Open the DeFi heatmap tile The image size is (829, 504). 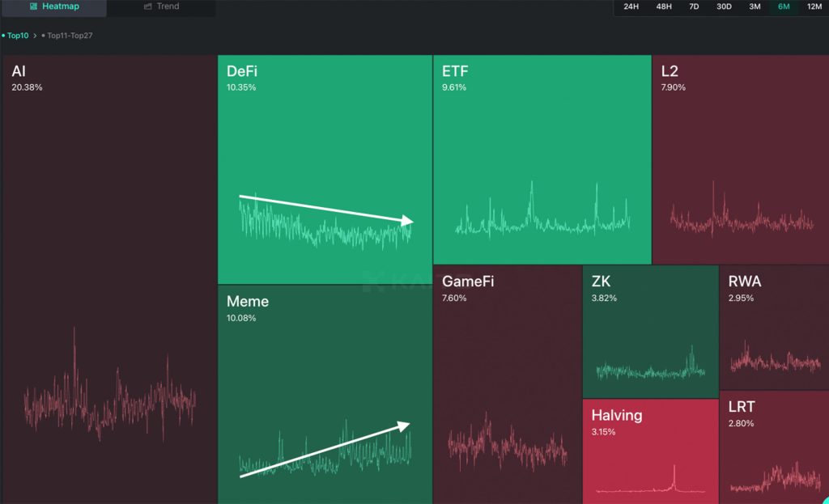[x=324, y=146]
